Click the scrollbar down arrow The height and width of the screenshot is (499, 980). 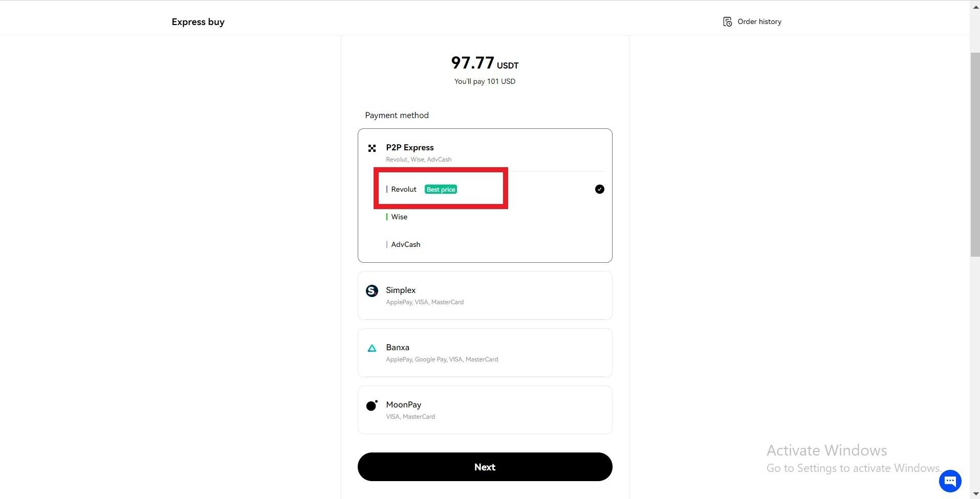(x=975, y=494)
